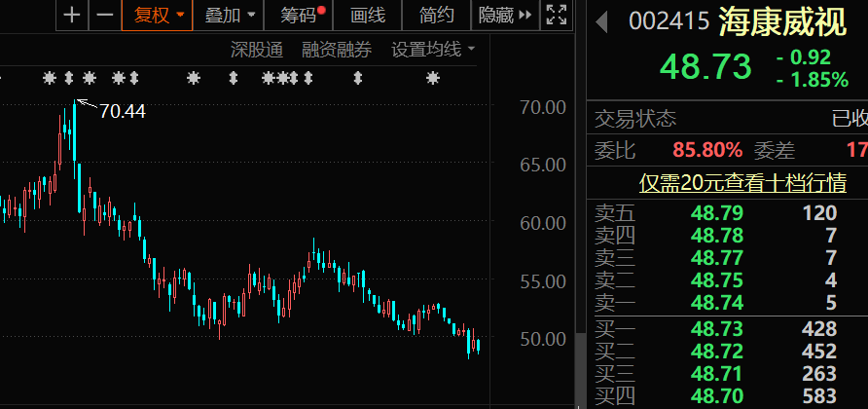The image size is (868, 409).
Task: Select the 卖三 price 48.77
Action: tap(717, 258)
